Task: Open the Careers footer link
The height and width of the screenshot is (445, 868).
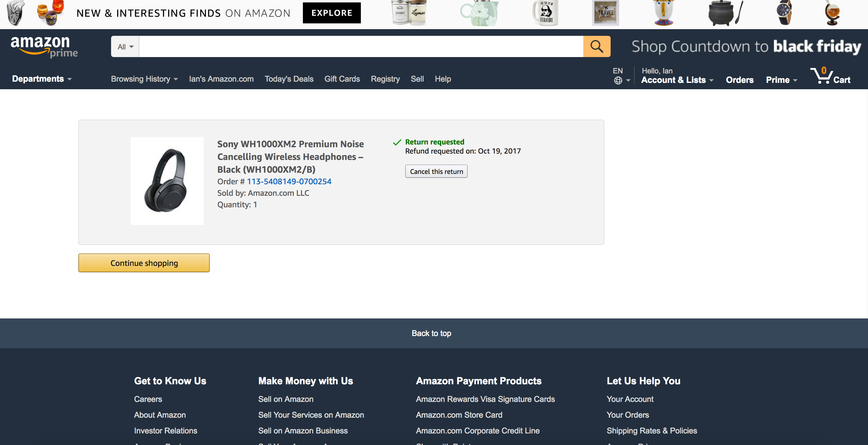Action: pos(148,399)
